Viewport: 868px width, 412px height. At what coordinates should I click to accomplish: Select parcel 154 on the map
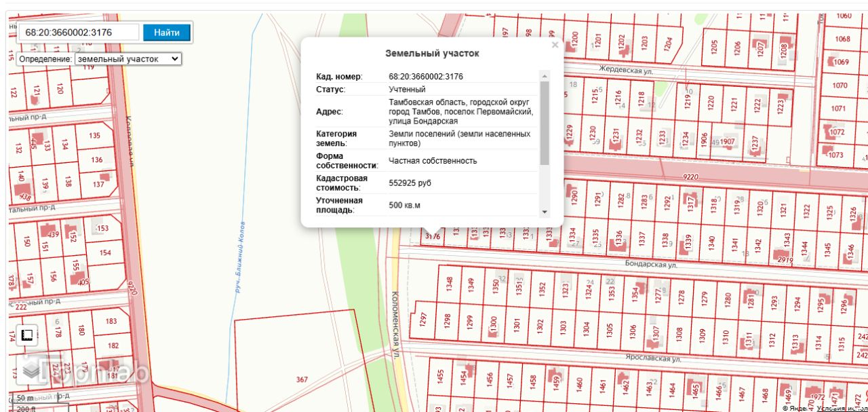coord(104,252)
